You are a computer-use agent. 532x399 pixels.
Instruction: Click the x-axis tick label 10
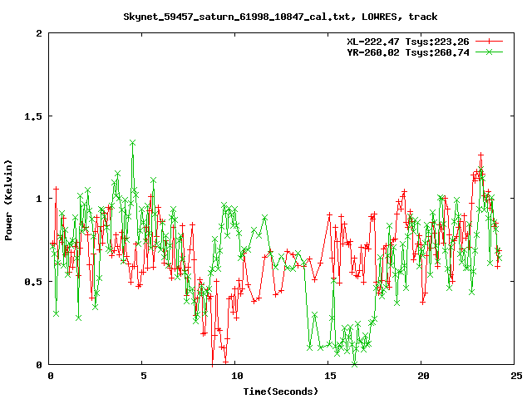point(236,376)
